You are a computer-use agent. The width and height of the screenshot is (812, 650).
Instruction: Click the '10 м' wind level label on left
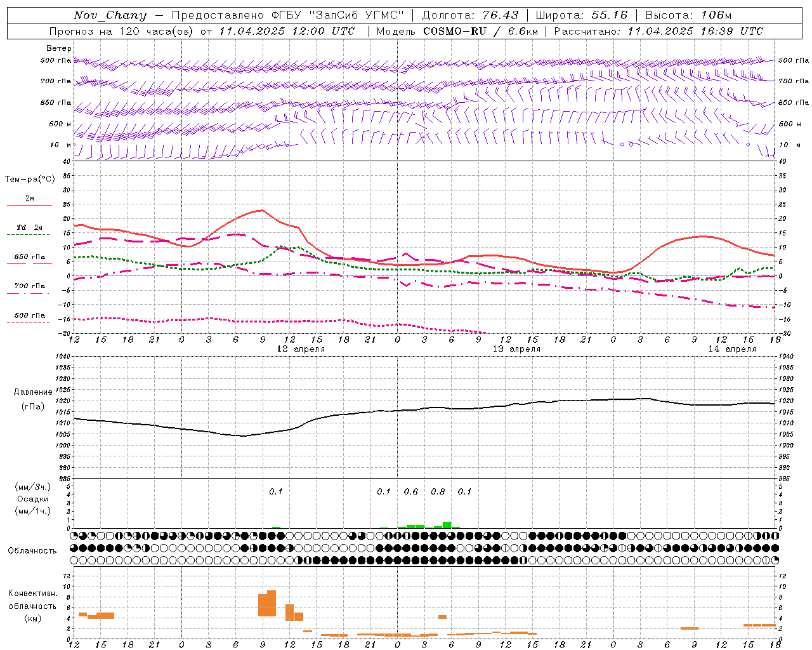pyautogui.click(x=60, y=145)
